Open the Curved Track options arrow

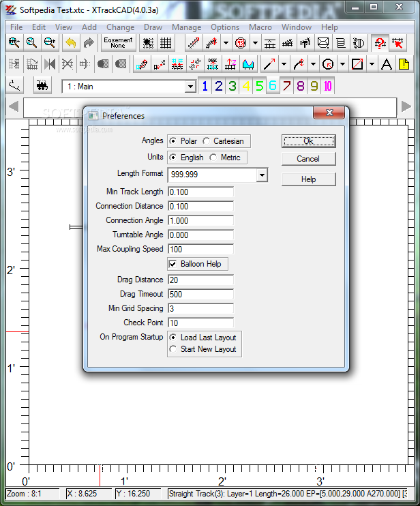226,42
